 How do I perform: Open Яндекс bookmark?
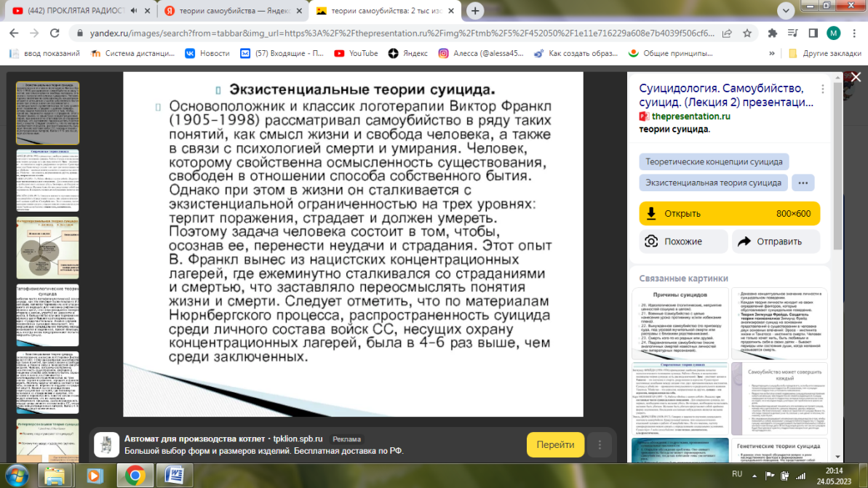[408, 54]
